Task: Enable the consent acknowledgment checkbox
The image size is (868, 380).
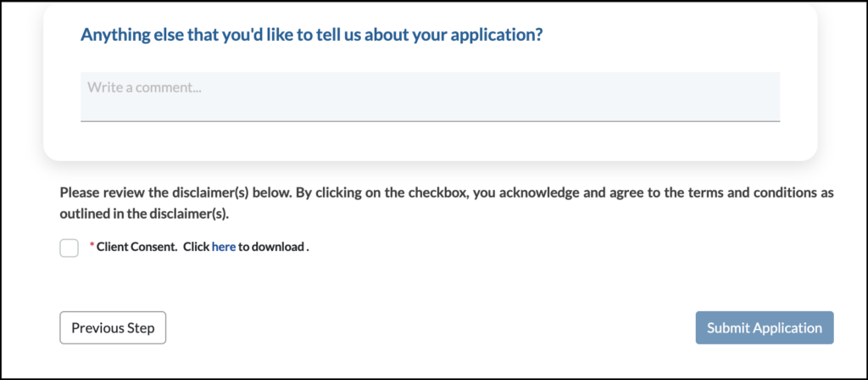Action: [70, 248]
